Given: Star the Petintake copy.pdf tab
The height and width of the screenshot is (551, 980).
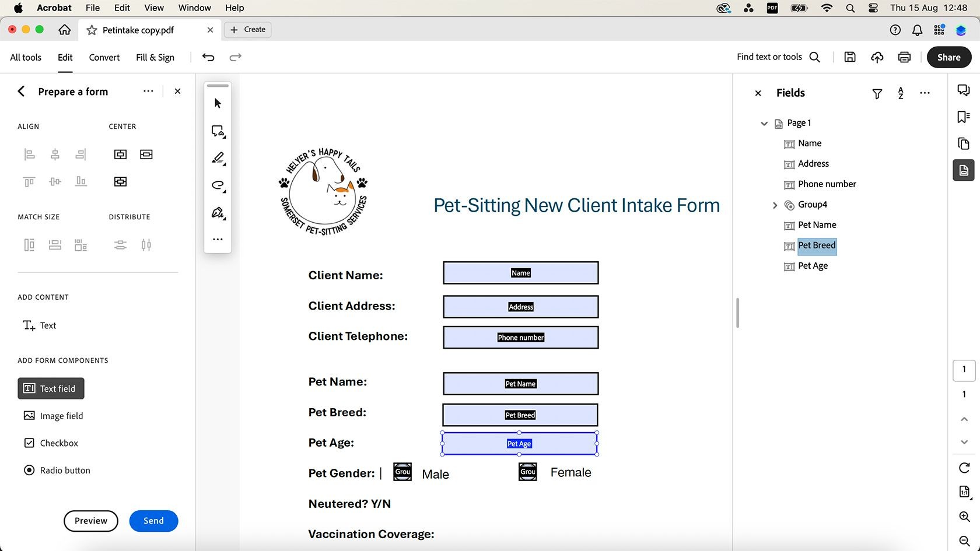Looking at the screenshot, I should tap(92, 30).
